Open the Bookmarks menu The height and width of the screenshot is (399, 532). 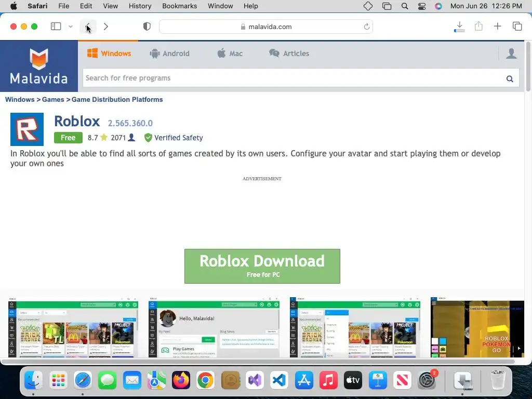click(179, 6)
